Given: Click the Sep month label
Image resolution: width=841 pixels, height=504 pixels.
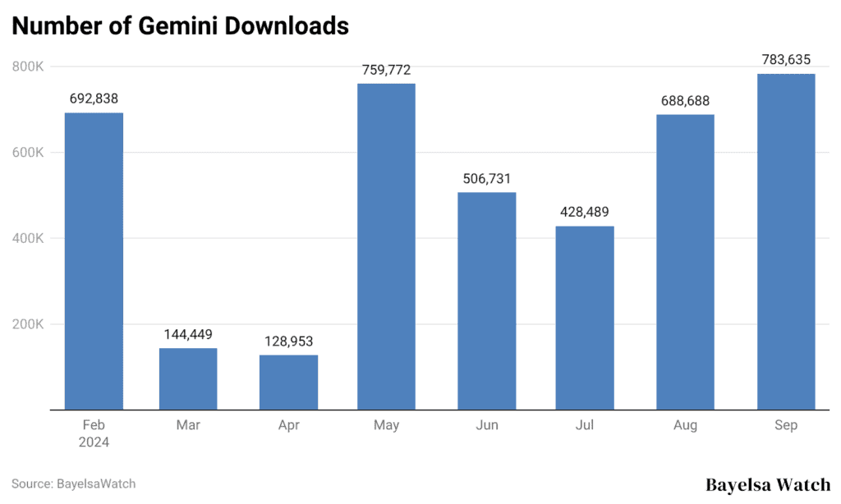Looking at the screenshot, I should [786, 425].
